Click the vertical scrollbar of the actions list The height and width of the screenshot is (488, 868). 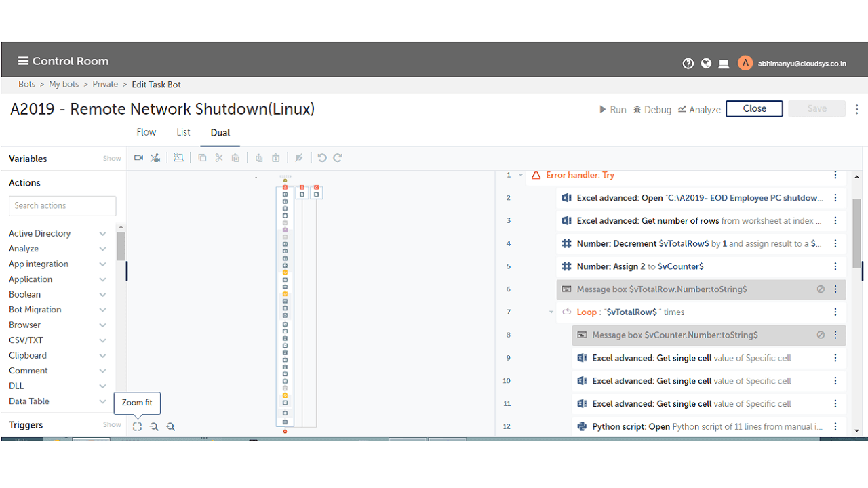point(121,246)
